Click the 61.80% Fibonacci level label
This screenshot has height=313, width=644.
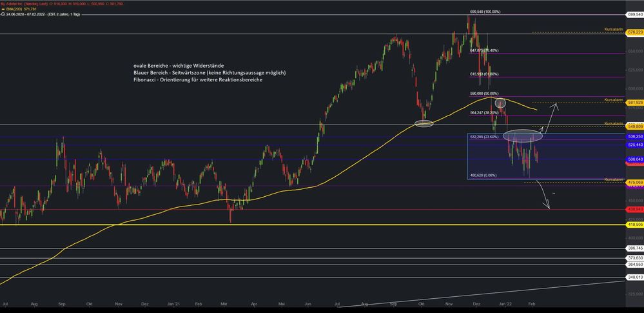coord(484,74)
